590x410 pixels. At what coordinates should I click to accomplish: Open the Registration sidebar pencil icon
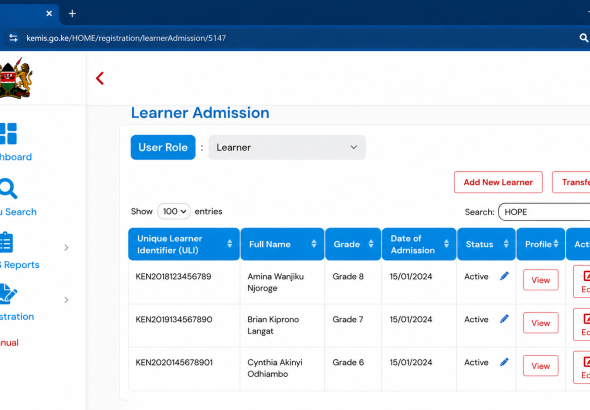click(8, 294)
